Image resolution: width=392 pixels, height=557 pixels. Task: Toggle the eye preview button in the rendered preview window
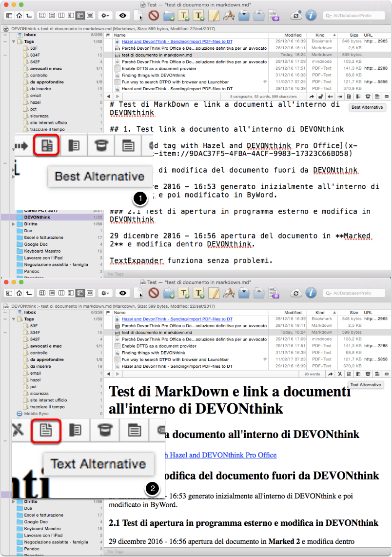point(123,293)
